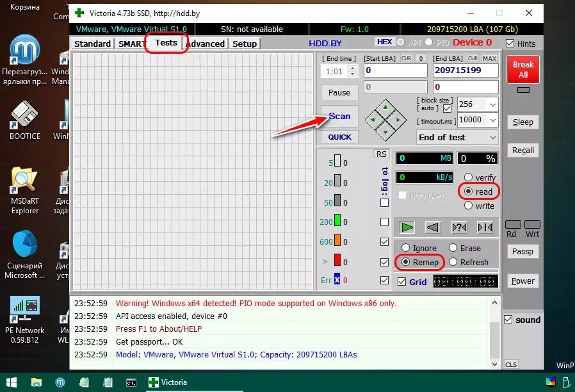Open Корзина recycle bin desktop icon
The image size is (575, 392).
(x=24, y=6)
